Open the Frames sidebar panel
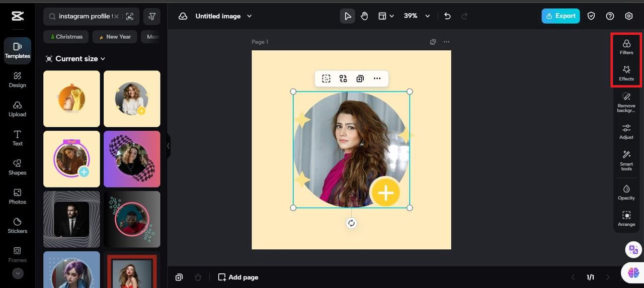Image resolution: width=644 pixels, height=288 pixels. (x=18, y=255)
